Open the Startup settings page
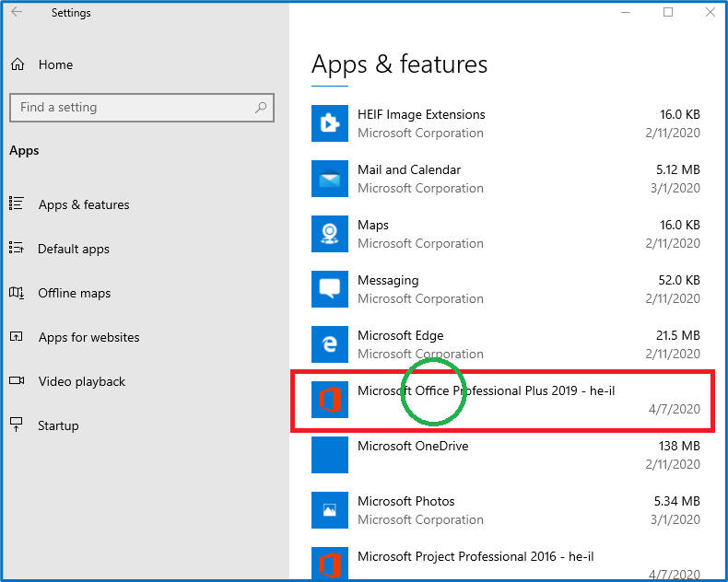The image size is (728, 582). [58, 425]
